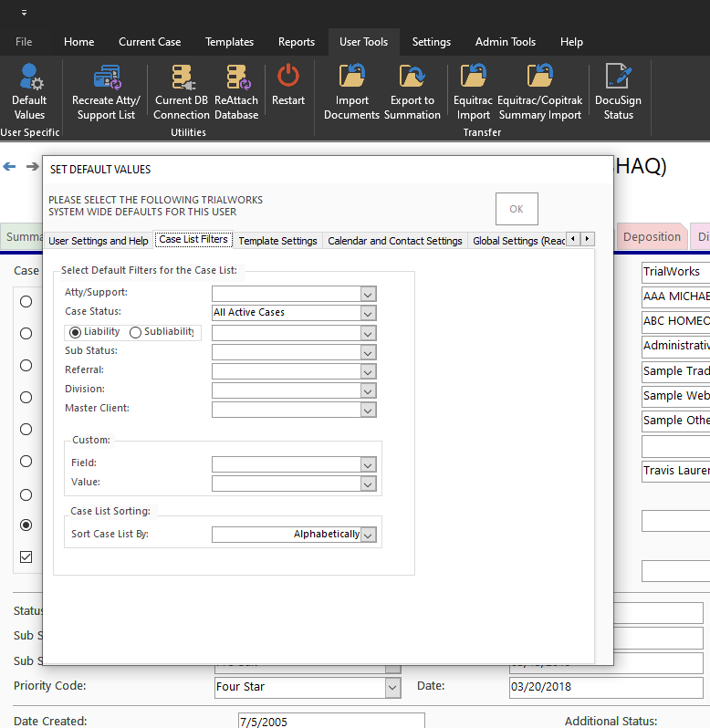Click the Sample Web entry field
Screen dimensions: 710x728
tap(675, 396)
